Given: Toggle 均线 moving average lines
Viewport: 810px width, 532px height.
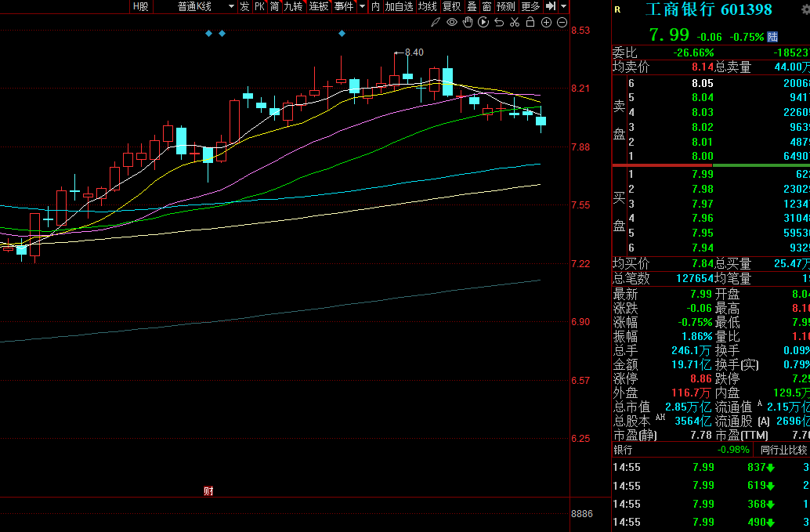Looking at the screenshot, I should coord(427,6).
